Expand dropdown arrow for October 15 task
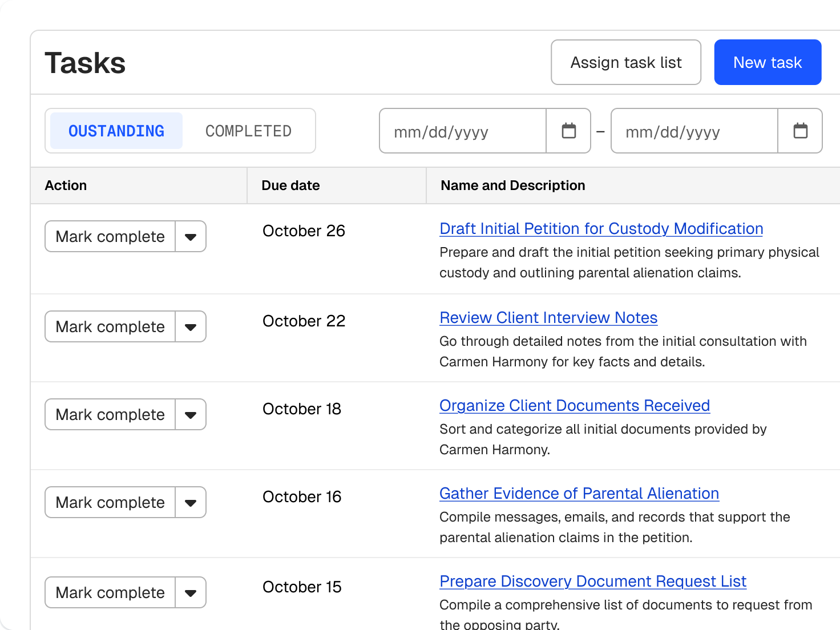Viewport: 840px width, 630px height. [x=191, y=592]
